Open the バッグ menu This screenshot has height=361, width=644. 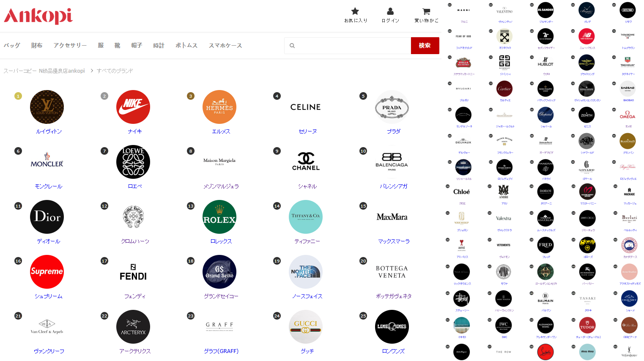(12, 46)
